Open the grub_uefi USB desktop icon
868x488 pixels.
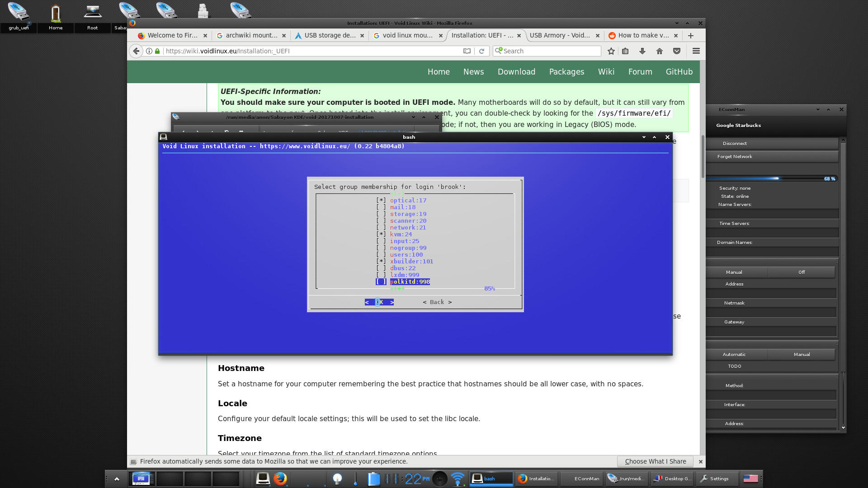19,17
